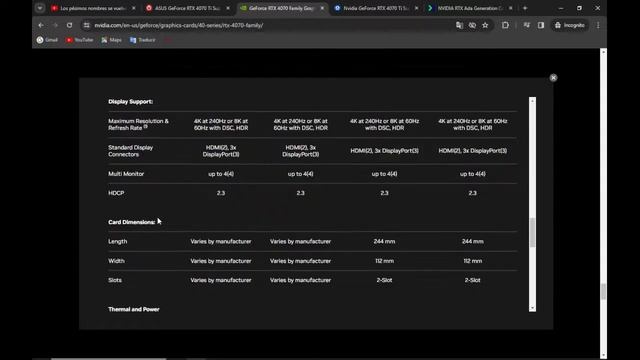
Task: Open a new browser tab
Action: (525, 8)
